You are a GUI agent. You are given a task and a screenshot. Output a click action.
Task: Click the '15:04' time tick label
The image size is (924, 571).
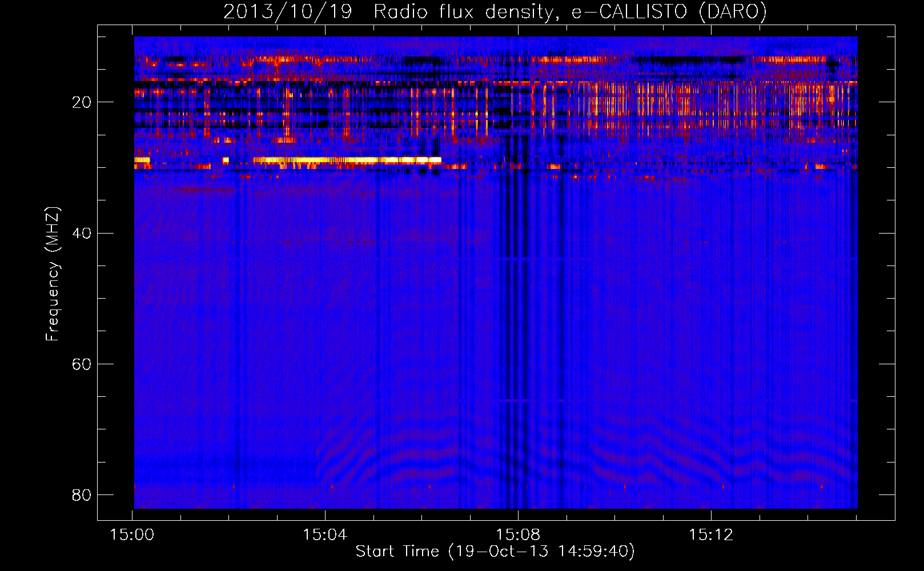tap(325, 534)
